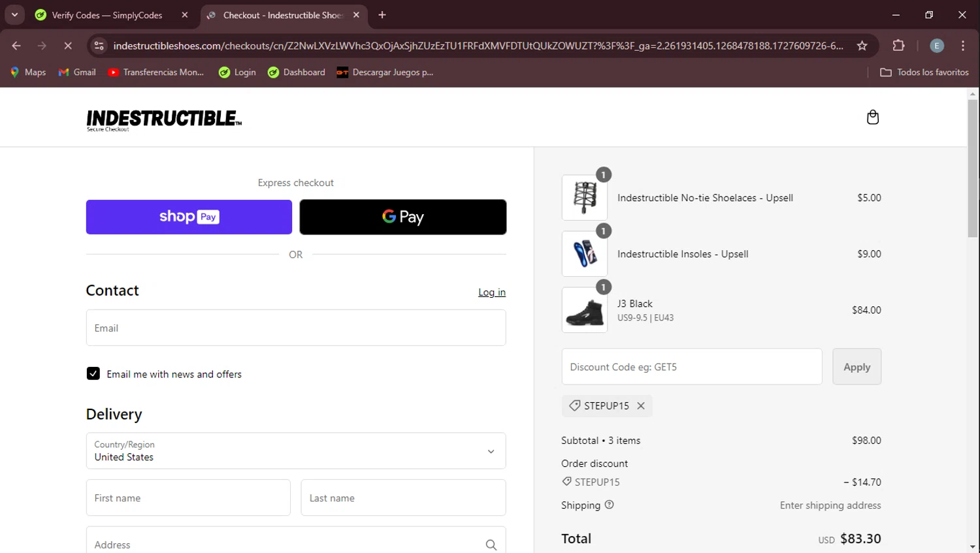Viewport: 980px width, 553px height.
Task: Click the shipping info question mark icon
Action: click(609, 505)
